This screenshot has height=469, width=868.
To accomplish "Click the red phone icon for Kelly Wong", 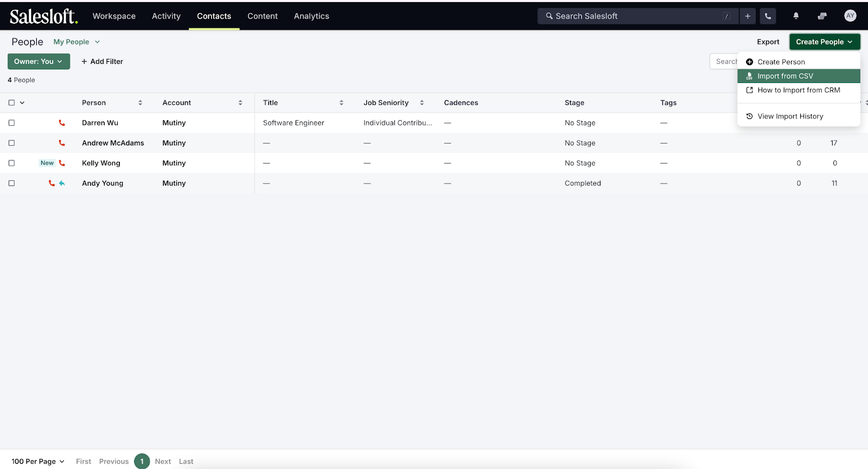I will point(62,163).
